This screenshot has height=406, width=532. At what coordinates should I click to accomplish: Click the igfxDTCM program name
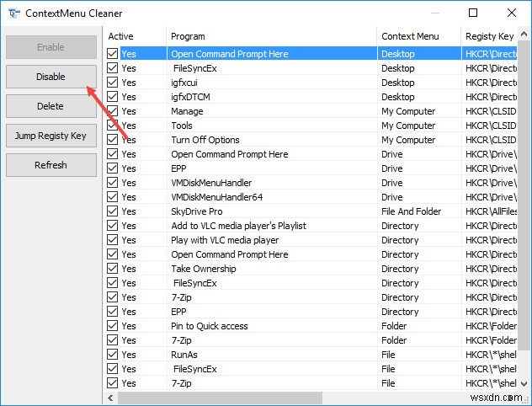[190, 97]
